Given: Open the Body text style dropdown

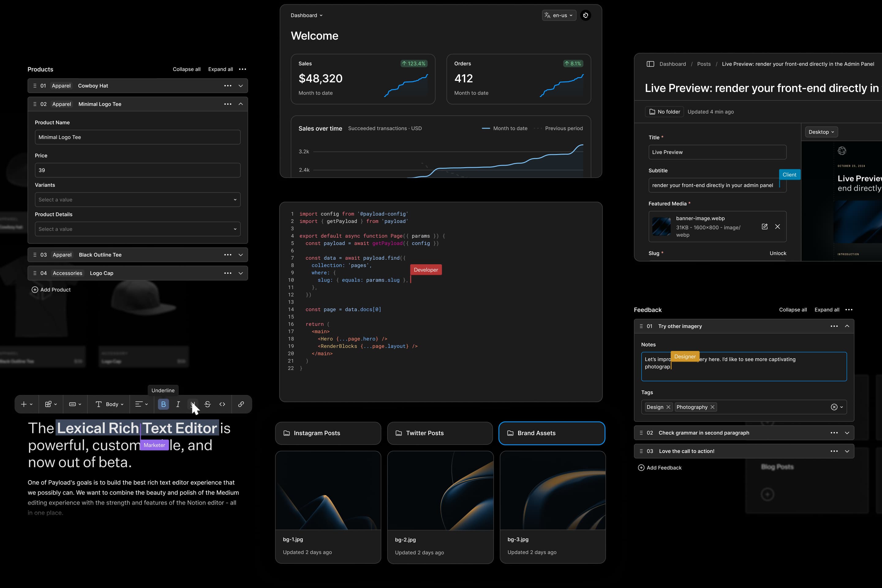Looking at the screenshot, I should coord(109,404).
